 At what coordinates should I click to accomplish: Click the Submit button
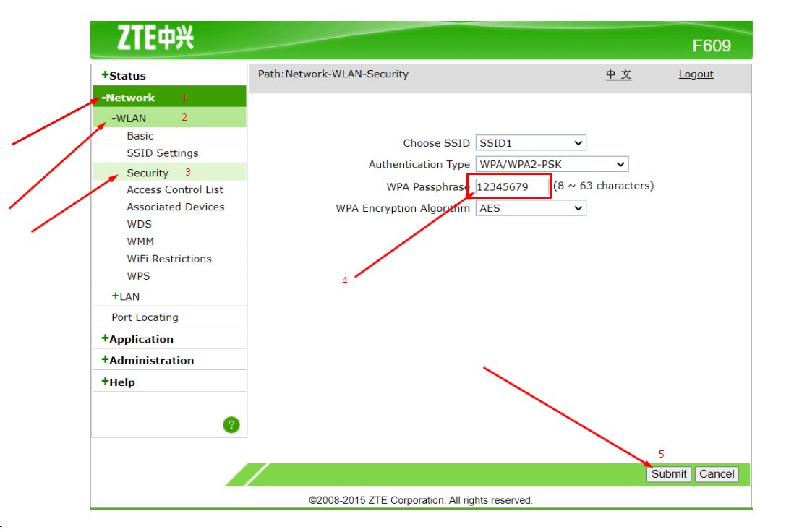pos(669,474)
